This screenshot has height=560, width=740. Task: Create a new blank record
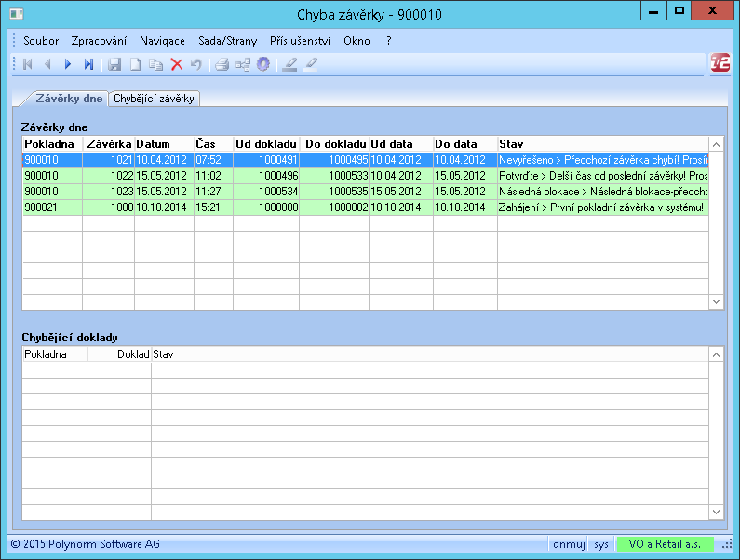click(x=136, y=64)
